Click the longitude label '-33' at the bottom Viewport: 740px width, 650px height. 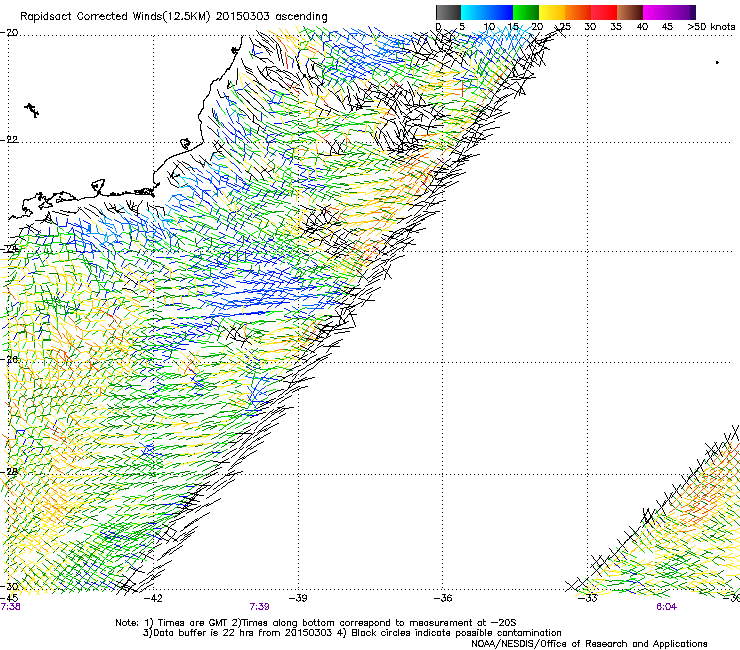pyautogui.click(x=588, y=598)
